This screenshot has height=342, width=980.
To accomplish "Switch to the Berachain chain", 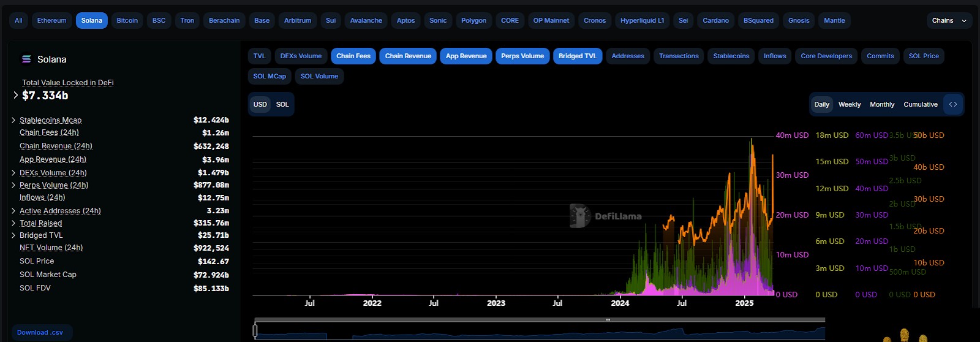I will point(224,20).
